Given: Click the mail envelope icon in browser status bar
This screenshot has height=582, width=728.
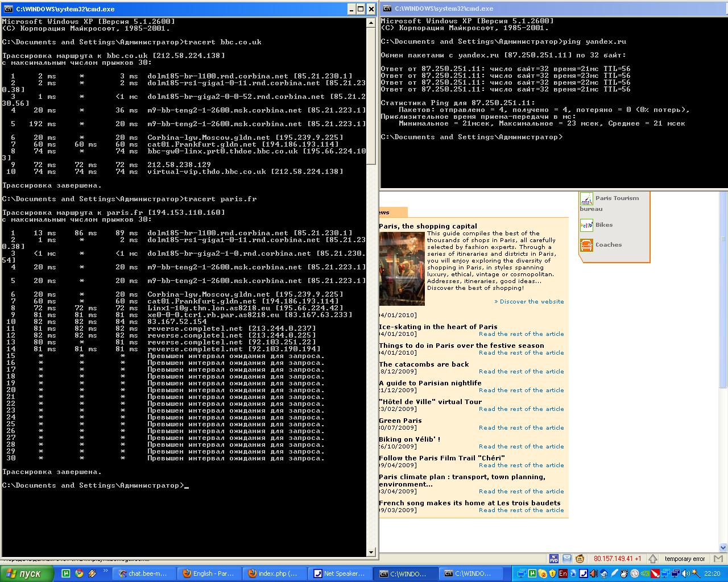Looking at the screenshot, I should 567,559.
